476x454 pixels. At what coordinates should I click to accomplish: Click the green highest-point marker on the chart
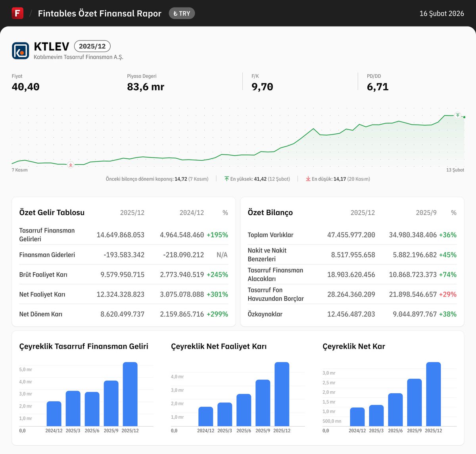click(457, 115)
